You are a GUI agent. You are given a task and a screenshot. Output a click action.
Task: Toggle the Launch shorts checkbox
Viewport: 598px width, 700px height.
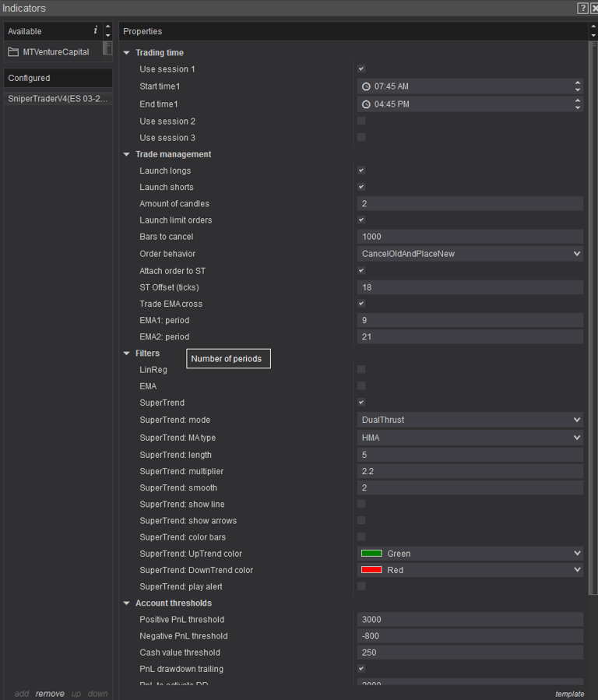point(361,187)
